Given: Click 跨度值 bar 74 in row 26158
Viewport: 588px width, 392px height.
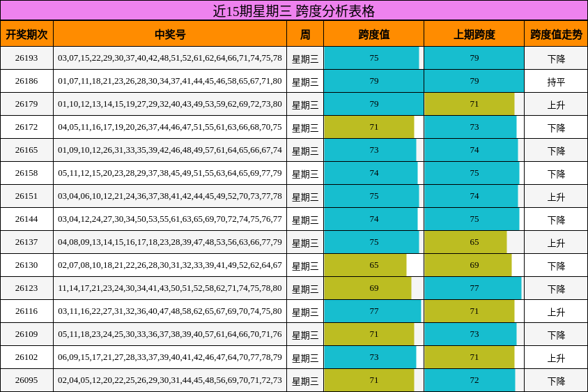Looking at the screenshot, I should tap(371, 173).
